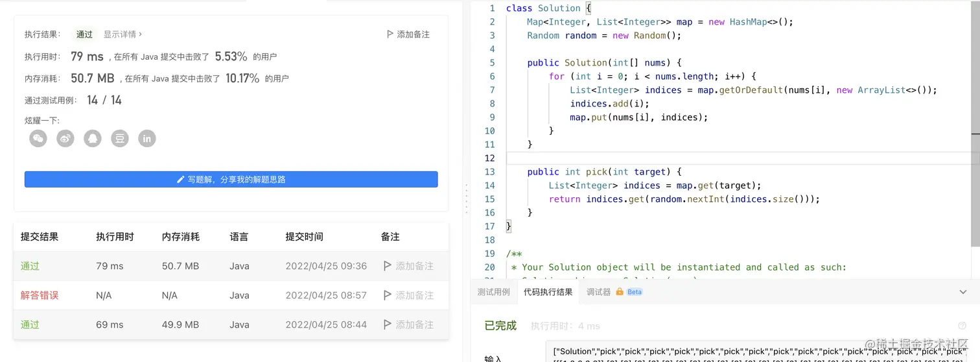Viewport: 980px width, 362px height.
Task: Click the 备注 column header
Action: pyautogui.click(x=390, y=237)
